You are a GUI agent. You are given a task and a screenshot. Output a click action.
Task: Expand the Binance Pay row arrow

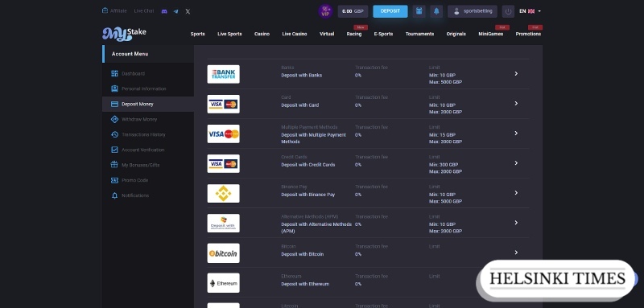coord(516,193)
